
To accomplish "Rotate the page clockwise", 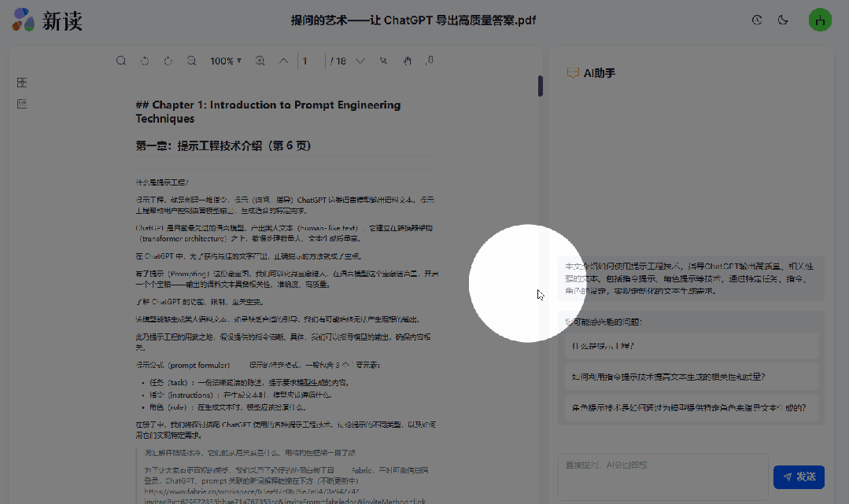I will 168,61.
